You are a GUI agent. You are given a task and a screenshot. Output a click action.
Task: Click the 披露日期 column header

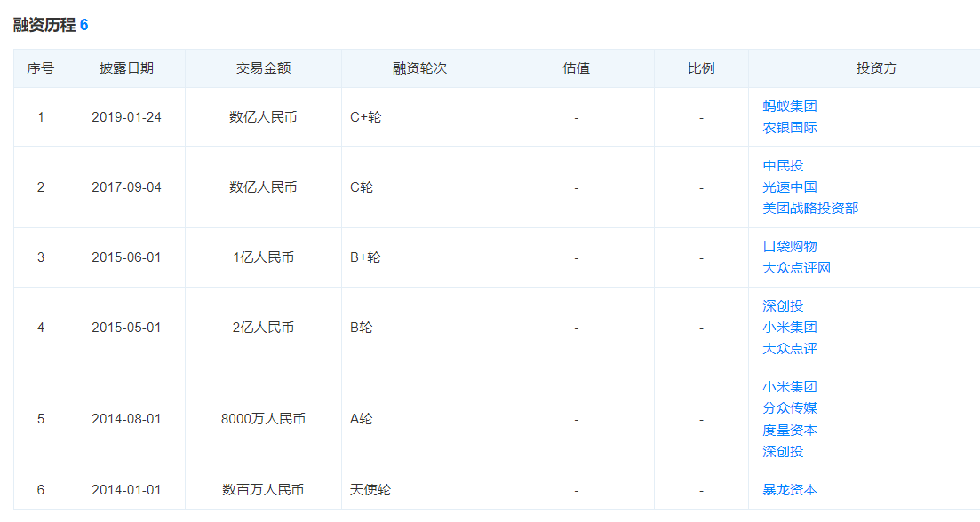point(126,68)
